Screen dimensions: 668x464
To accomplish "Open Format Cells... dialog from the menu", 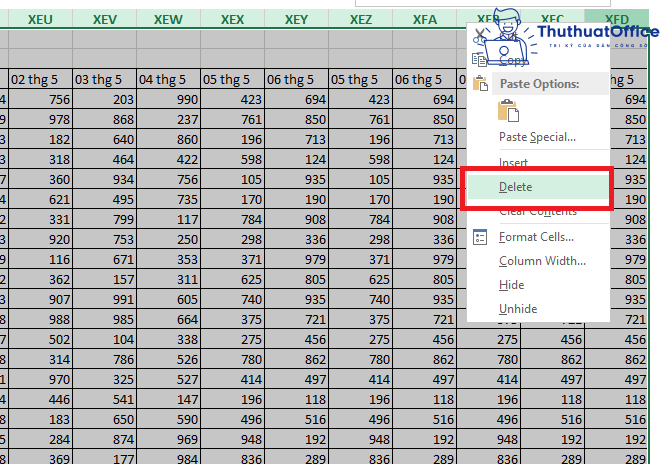I will click(536, 237).
